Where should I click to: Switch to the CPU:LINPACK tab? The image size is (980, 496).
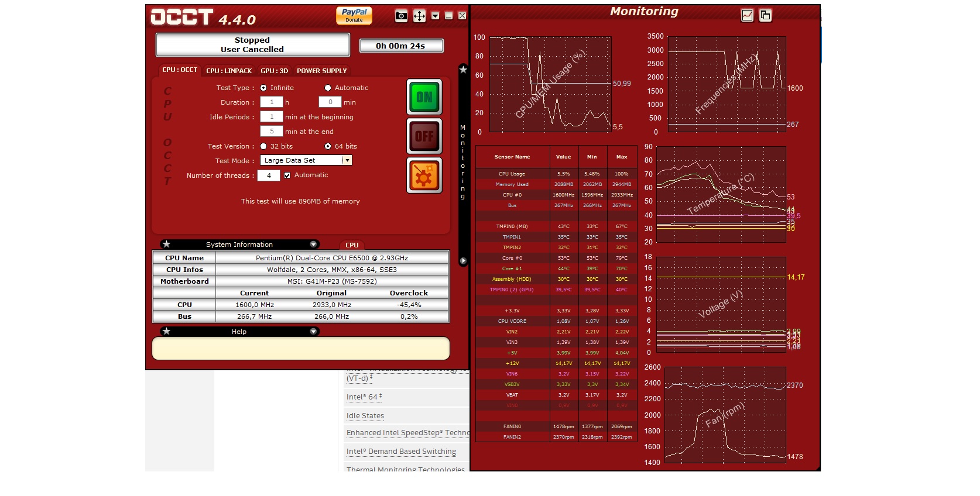tap(229, 71)
